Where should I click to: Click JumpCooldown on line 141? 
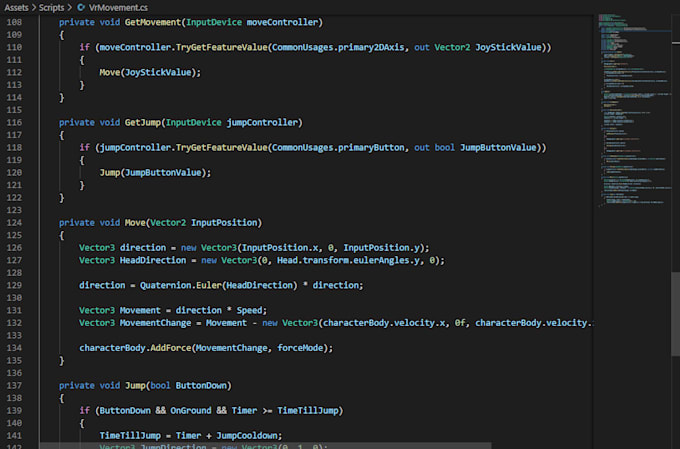coord(246,436)
